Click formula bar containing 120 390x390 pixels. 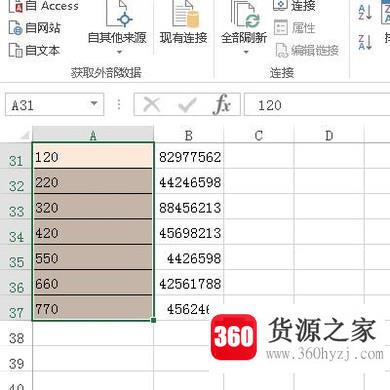[x=317, y=105]
